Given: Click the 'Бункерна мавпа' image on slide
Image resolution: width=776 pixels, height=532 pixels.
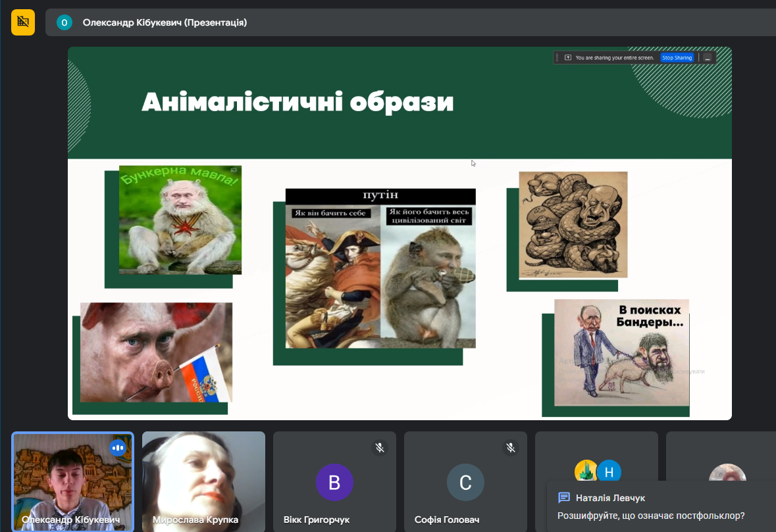Looking at the screenshot, I should point(180,220).
